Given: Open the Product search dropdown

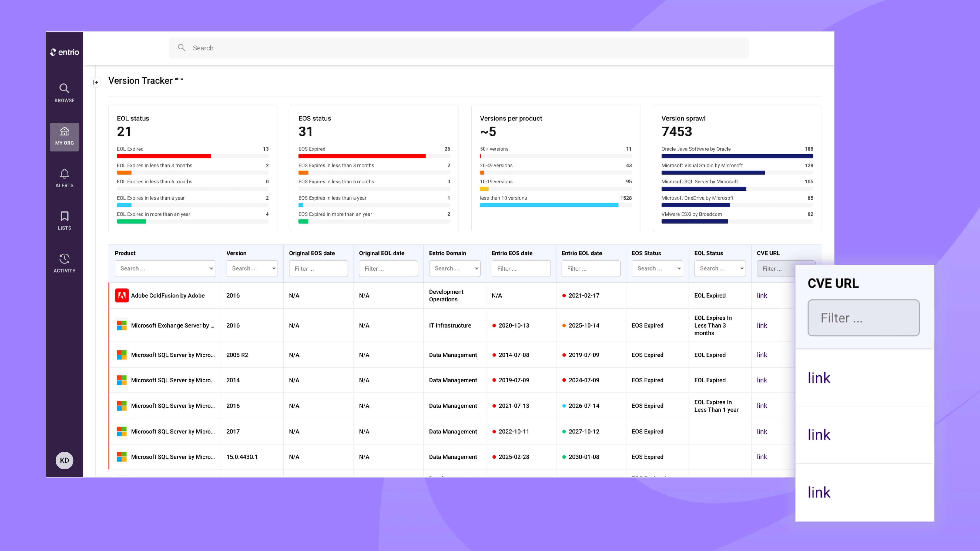Looking at the screenshot, I should click(165, 268).
